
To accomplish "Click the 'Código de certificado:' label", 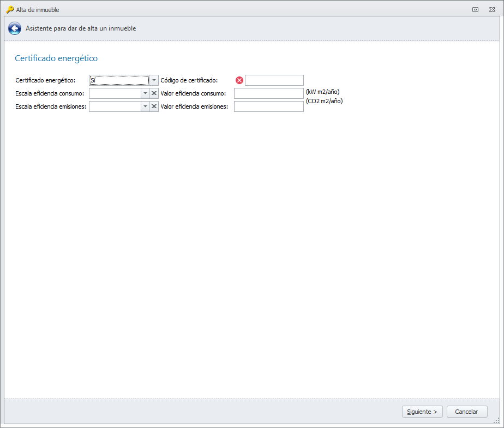I will pyautogui.click(x=189, y=80).
